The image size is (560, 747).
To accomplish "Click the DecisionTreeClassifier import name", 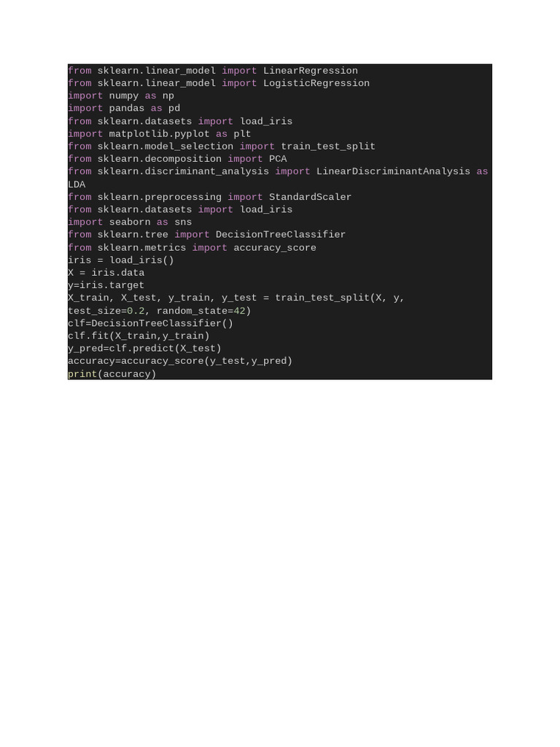I will click(281, 234).
